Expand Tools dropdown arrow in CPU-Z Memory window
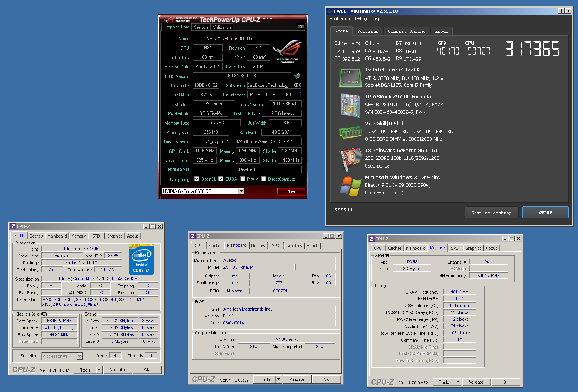 point(458,382)
